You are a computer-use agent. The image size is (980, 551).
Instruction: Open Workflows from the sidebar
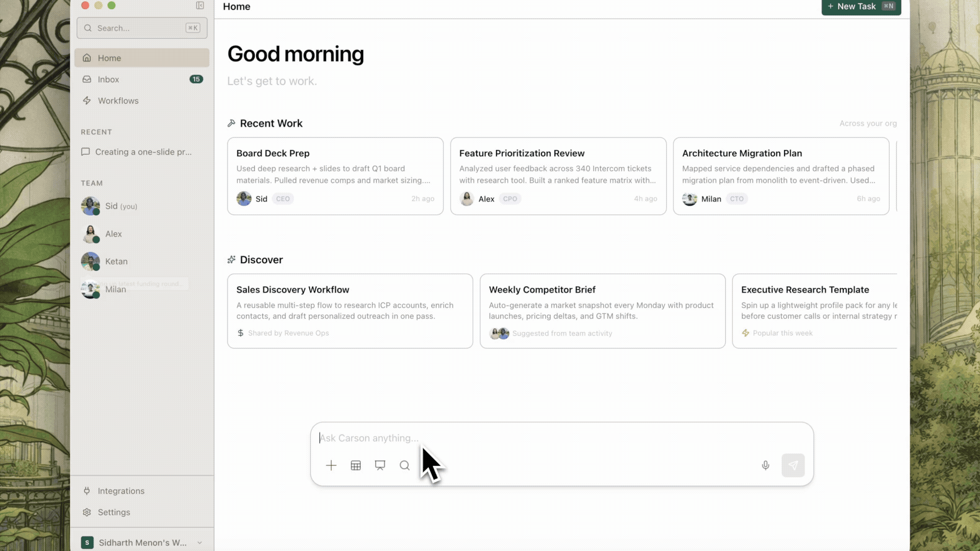118,101
